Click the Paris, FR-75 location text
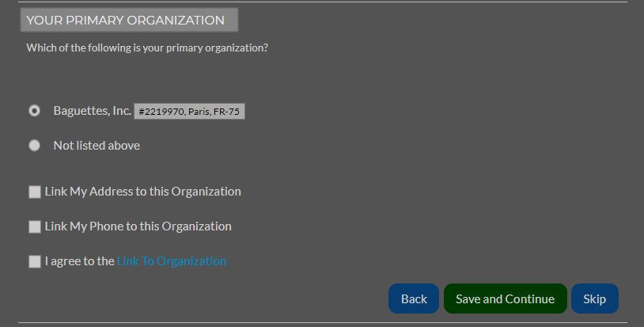Screen dimensions: 644x327 pos(214,112)
